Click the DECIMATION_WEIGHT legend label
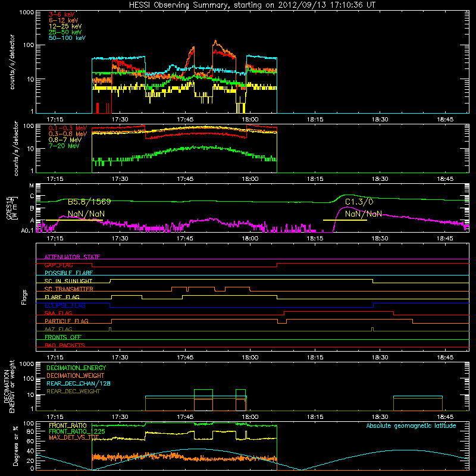 pos(76,376)
